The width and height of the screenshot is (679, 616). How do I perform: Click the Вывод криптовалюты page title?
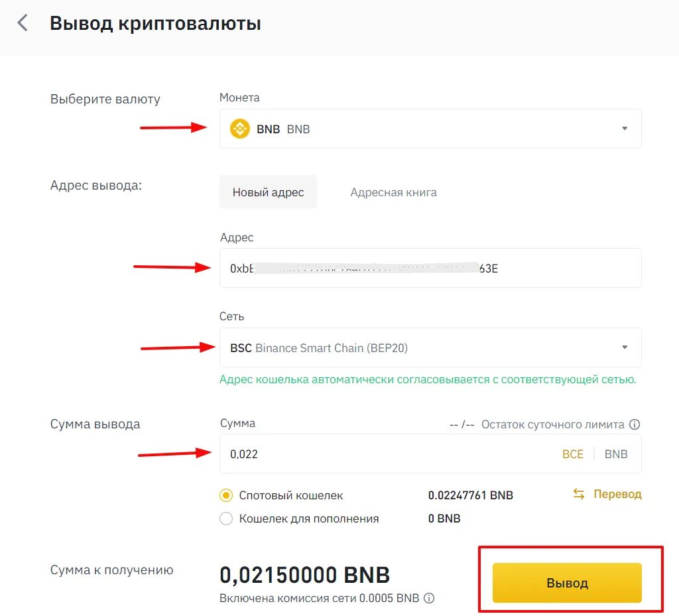coord(155,24)
